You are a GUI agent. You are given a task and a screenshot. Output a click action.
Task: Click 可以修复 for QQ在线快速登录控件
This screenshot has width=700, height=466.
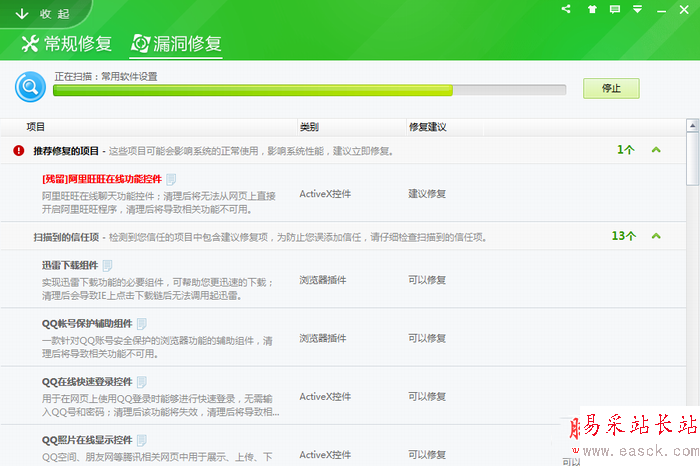[427, 396]
